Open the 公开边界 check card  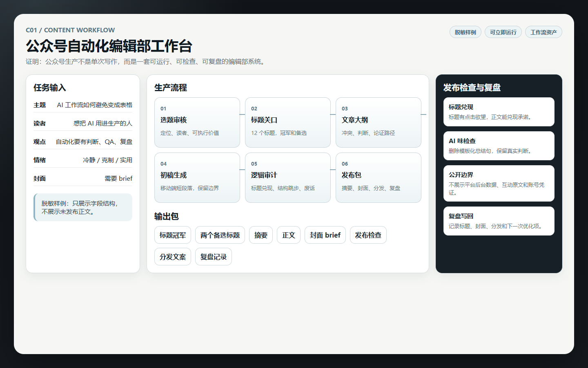(x=499, y=184)
